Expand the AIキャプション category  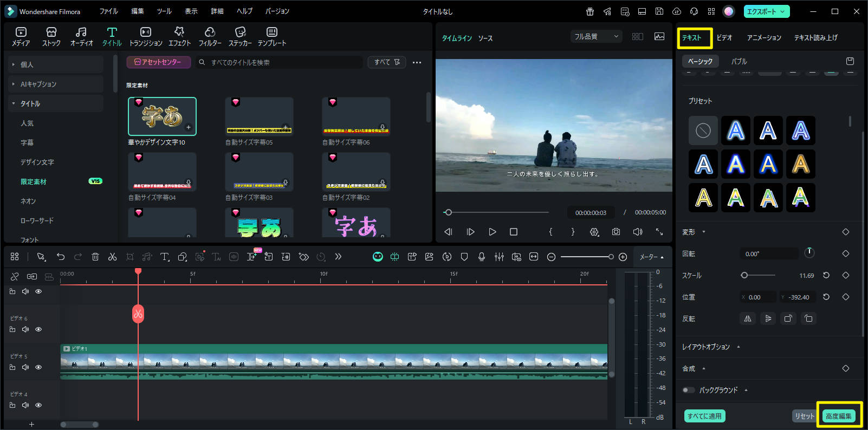click(38, 84)
